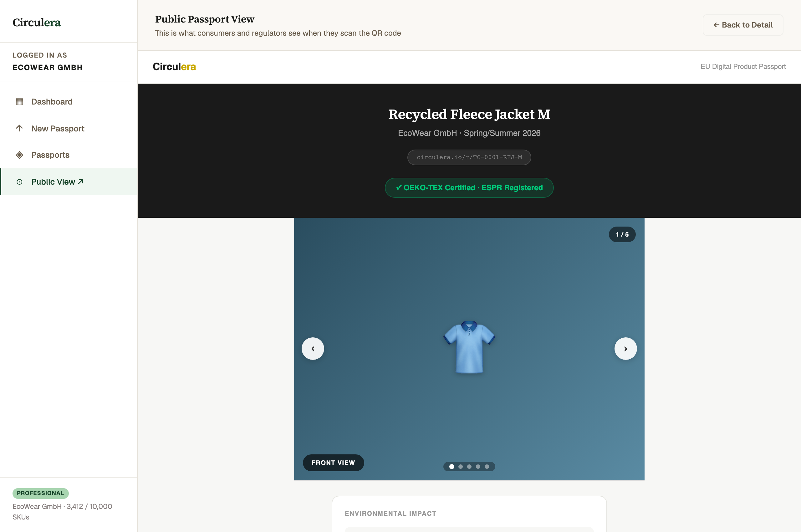Screen dimensions: 801x532
Task: Jump to fifth carousel slide dot
Action: 487,467
